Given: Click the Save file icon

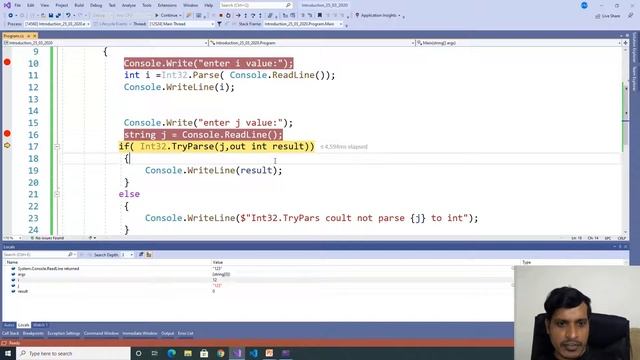Looking at the screenshot, I should pos(51,16).
